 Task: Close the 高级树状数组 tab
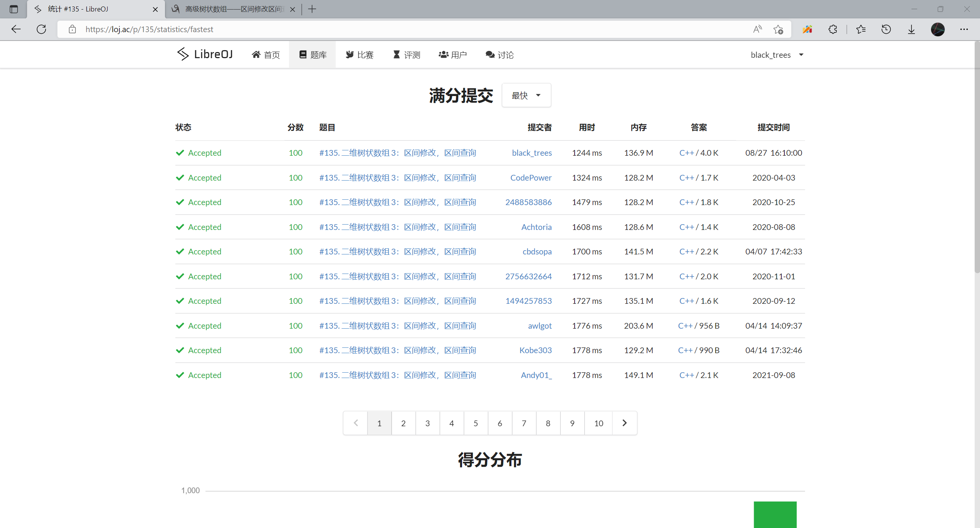[292, 9]
